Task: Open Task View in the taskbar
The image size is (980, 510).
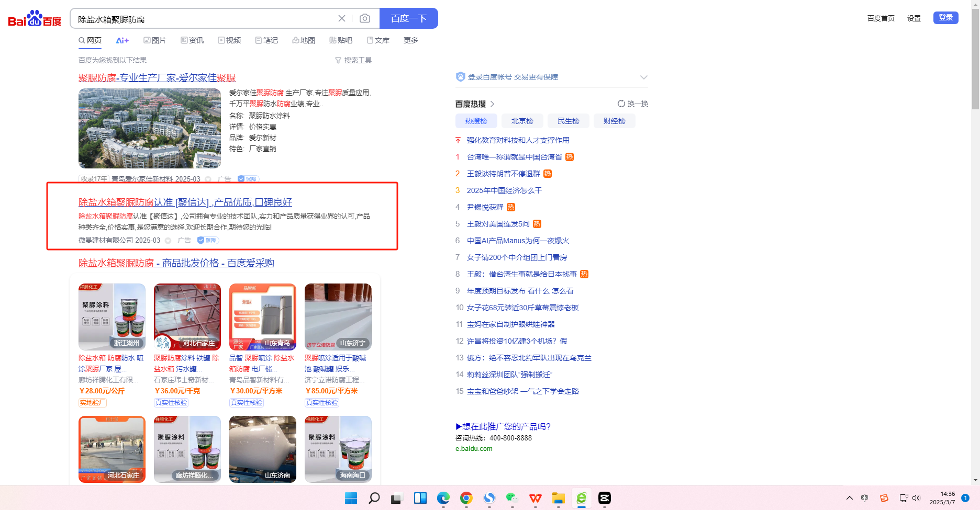Action: pos(396,498)
